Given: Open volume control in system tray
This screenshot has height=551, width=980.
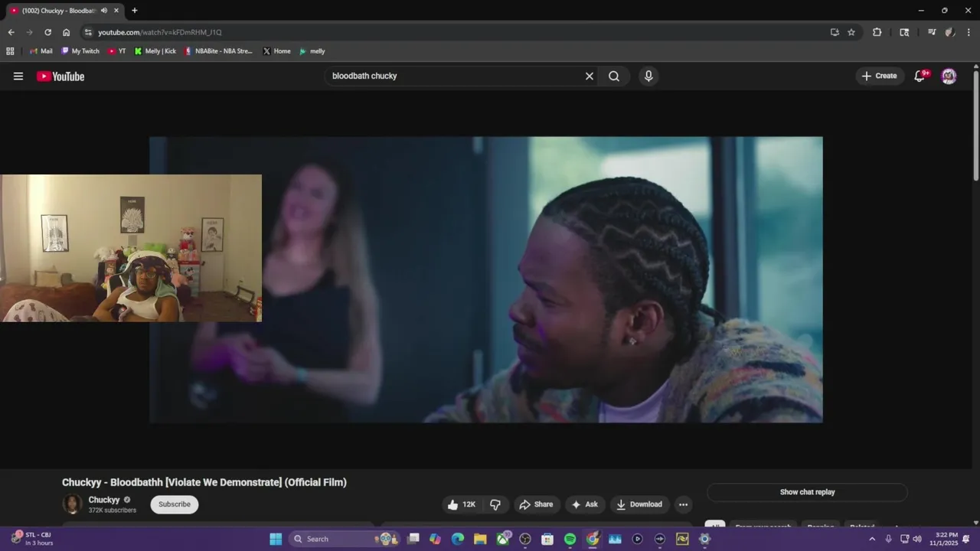Looking at the screenshot, I should (917, 539).
